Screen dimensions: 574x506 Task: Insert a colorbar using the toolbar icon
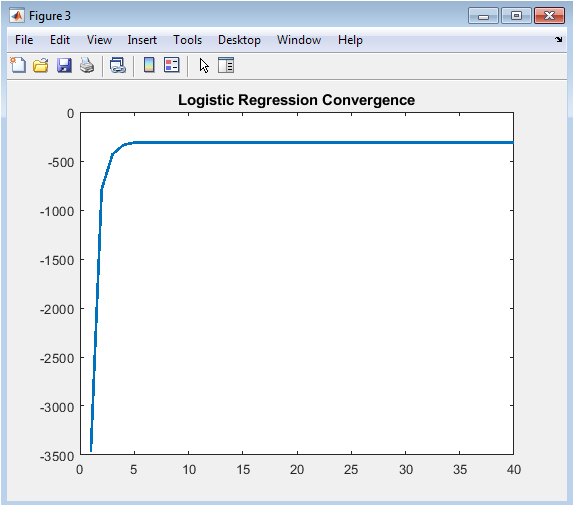(149, 65)
